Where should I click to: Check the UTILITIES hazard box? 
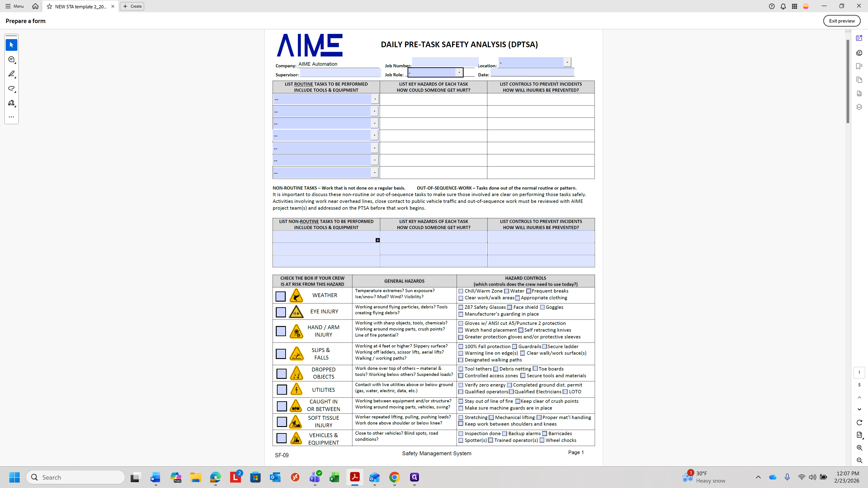point(282,389)
